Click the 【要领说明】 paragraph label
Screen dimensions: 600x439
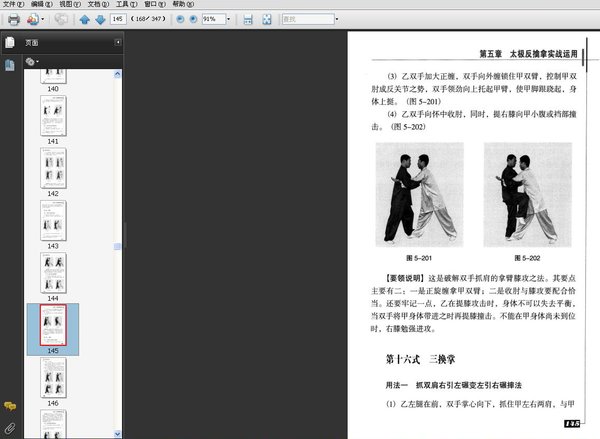click(404, 278)
